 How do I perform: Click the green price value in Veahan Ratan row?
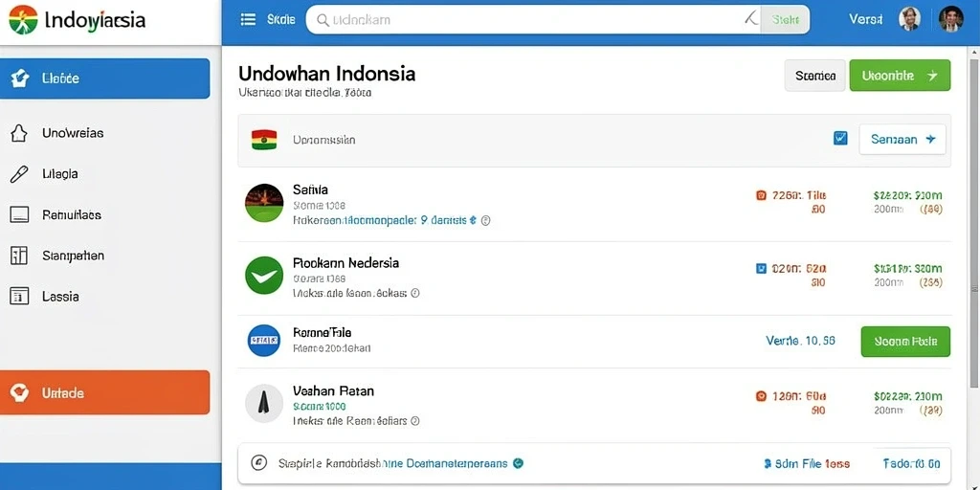tap(907, 396)
